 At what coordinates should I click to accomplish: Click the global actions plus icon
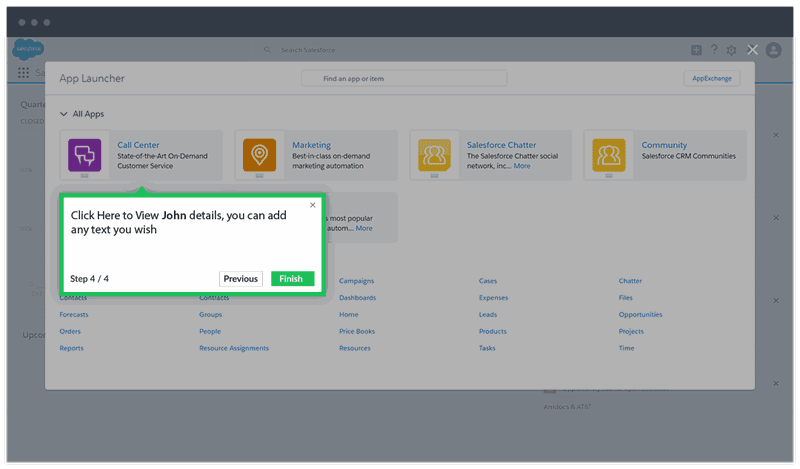coord(696,50)
